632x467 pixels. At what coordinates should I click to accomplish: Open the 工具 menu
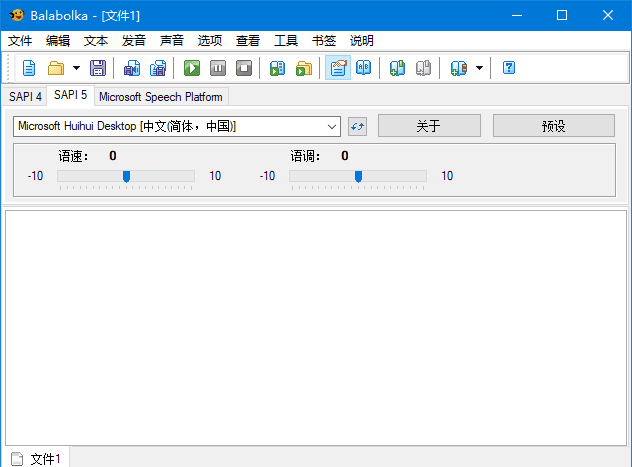(x=286, y=41)
